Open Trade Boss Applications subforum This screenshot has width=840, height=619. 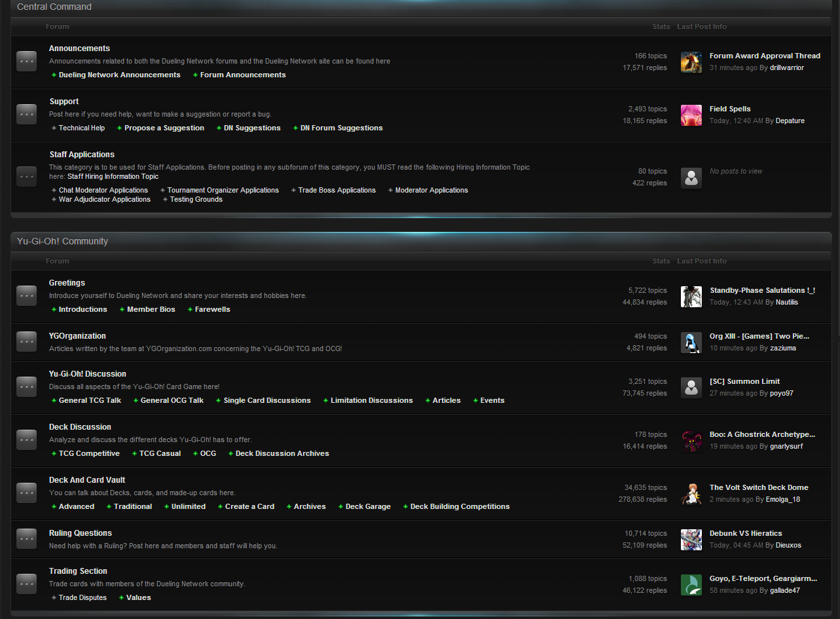click(337, 190)
